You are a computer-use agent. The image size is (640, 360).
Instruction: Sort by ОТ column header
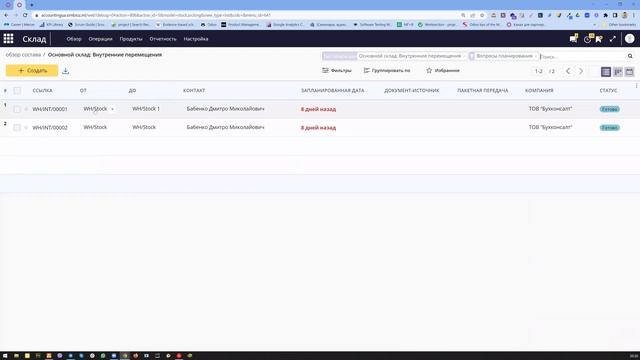[x=83, y=91]
